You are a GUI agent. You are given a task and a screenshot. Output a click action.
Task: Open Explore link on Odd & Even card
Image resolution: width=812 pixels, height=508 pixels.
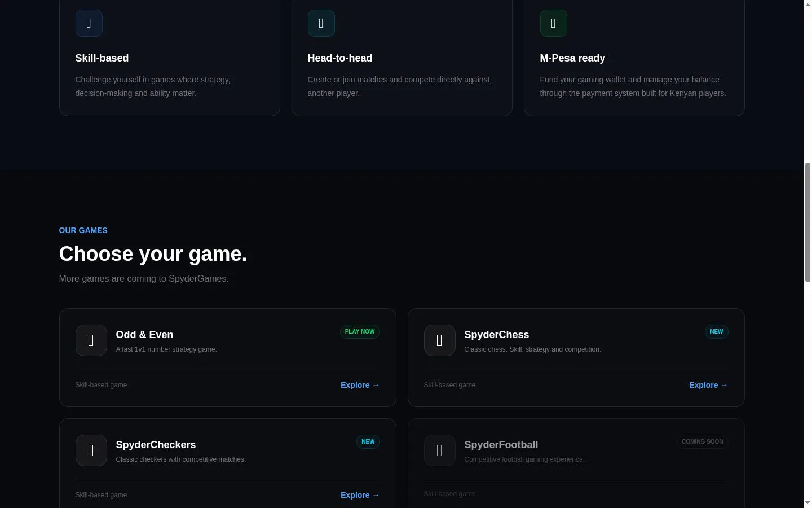click(360, 385)
